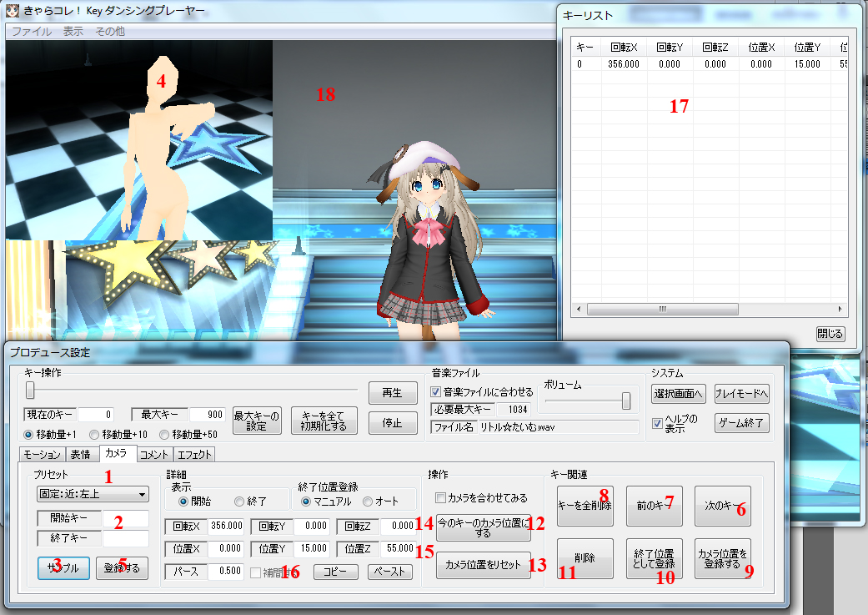Switch to the モーション tab

pyautogui.click(x=42, y=454)
